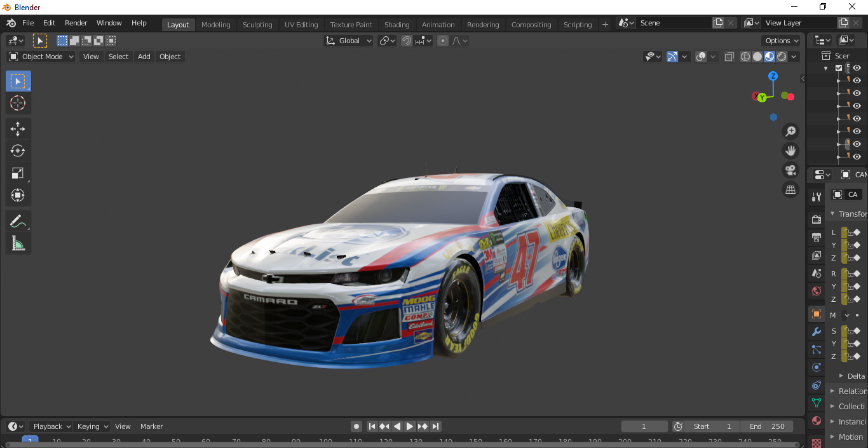Open the Add menu in viewport header
This screenshot has width=868, height=448.
[x=144, y=57]
